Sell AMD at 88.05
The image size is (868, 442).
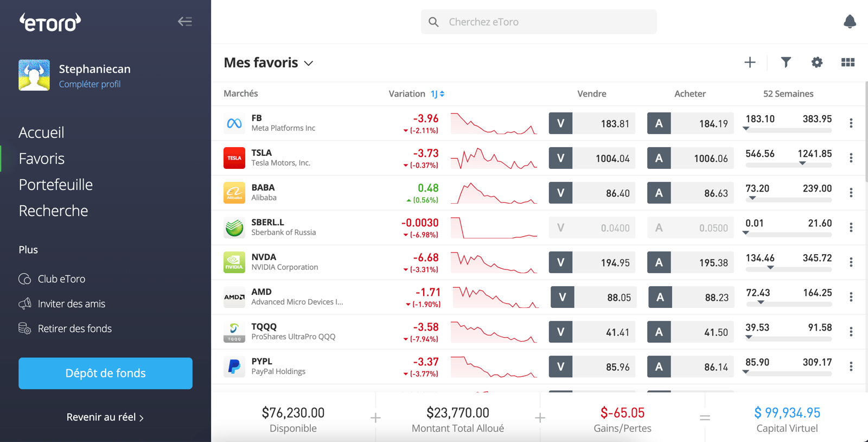tap(593, 297)
